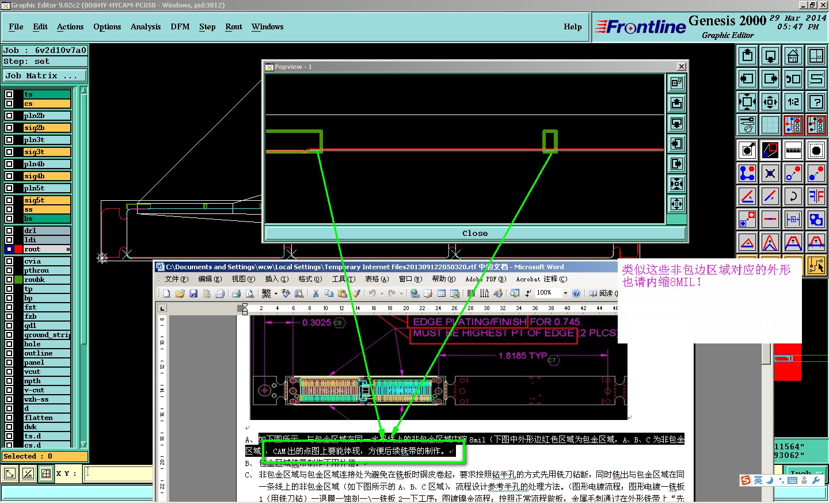829x504 pixels.
Task: Click the pan down view icon
Action: tap(770, 56)
